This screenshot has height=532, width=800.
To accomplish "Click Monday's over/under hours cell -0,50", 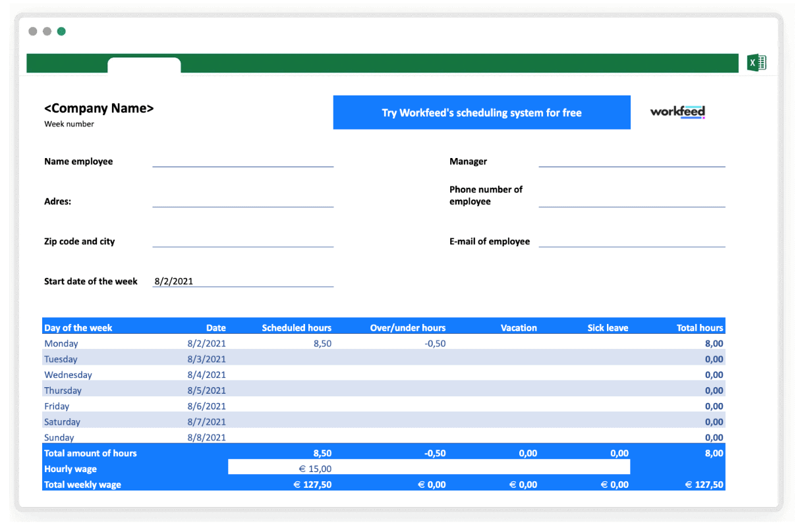I will [435, 344].
